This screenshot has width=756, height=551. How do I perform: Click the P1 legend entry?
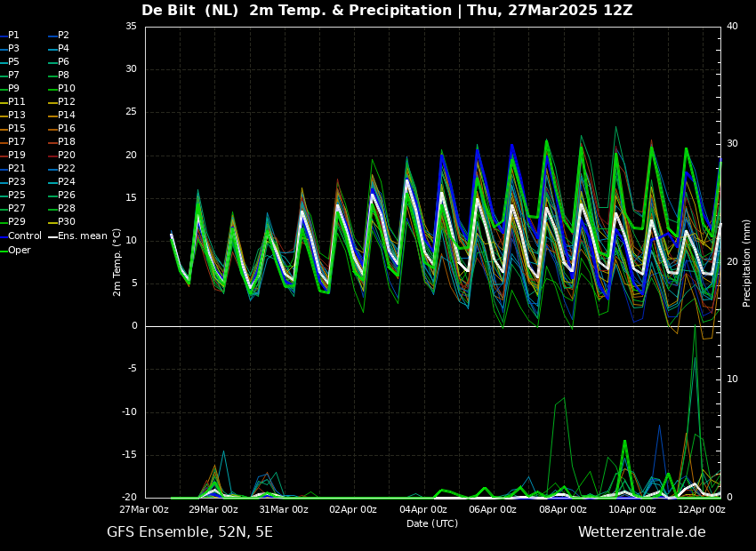click(x=13, y=36)
